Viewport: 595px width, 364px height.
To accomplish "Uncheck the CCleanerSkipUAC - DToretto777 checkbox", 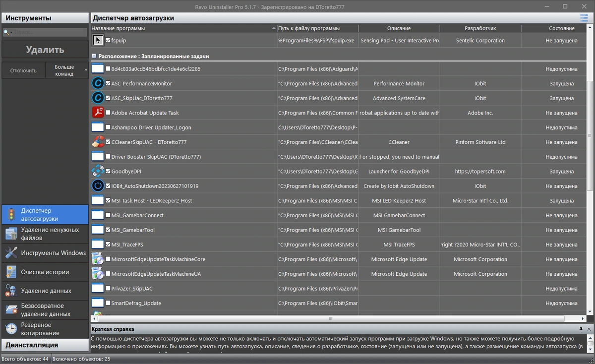I will coord(108,142).
